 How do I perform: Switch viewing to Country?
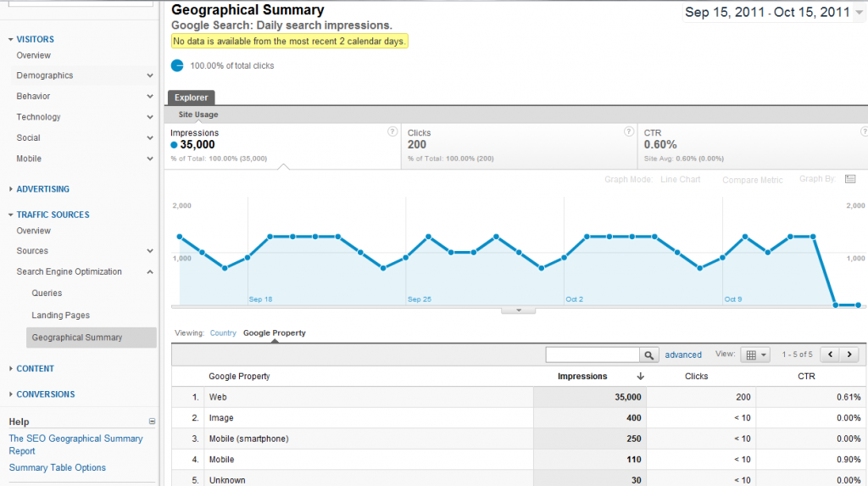(x=223, y=333)
